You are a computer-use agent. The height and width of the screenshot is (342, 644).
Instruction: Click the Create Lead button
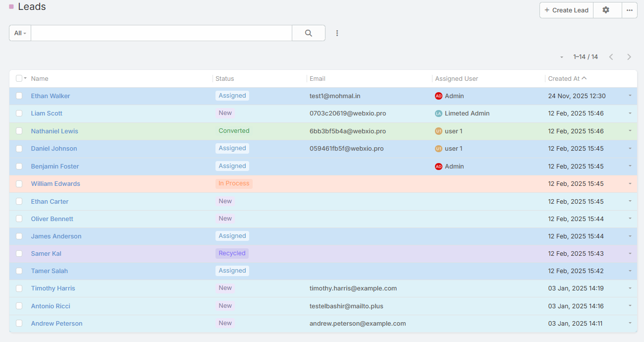566,10
